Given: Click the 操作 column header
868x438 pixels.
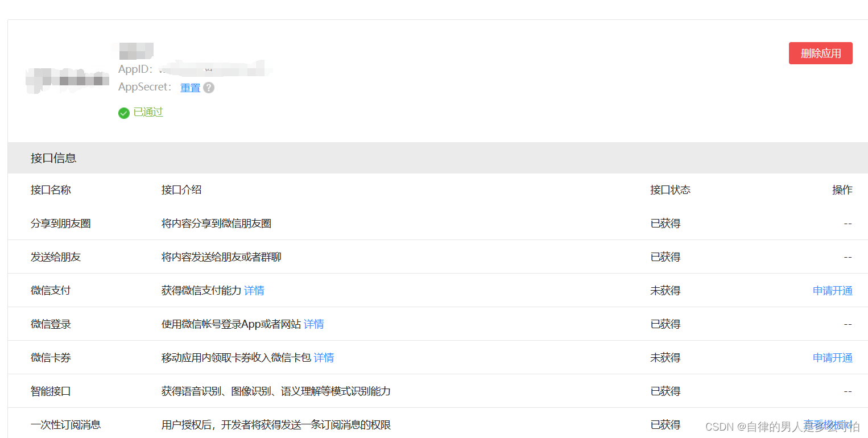Looking at the screenshot, I should point(842,190).
